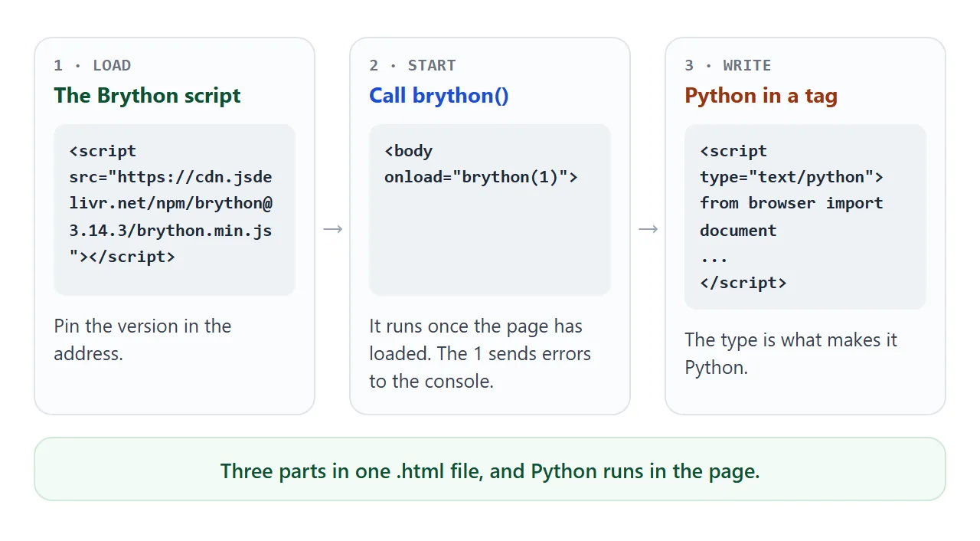This screenshot has width=980, height=541.
Task: Click 'Pin the version in the address.' text
Action: click(142, 339)
